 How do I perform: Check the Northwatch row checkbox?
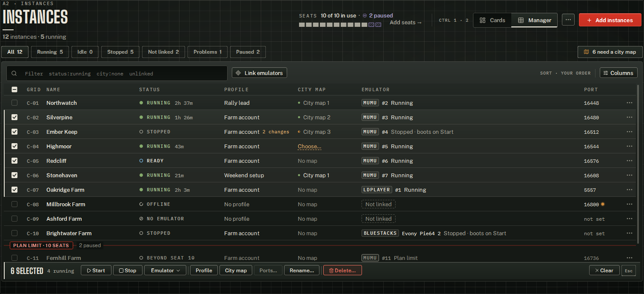14,103
